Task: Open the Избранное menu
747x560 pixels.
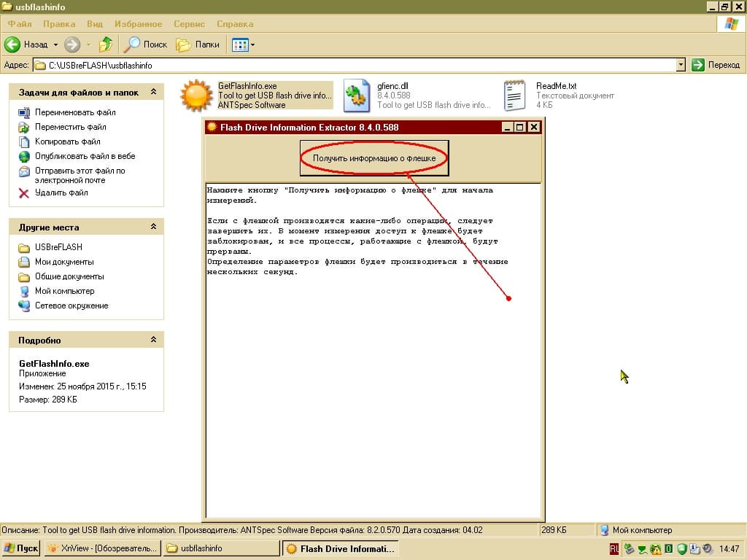Action: tap(138, 24)
